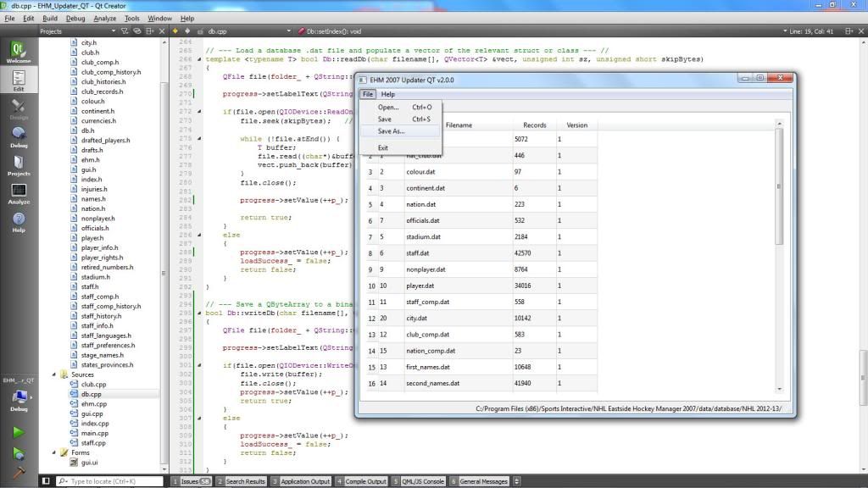The image size is (868, 488).
Task: Open the Build menu
Action: [x=50, y=19]
